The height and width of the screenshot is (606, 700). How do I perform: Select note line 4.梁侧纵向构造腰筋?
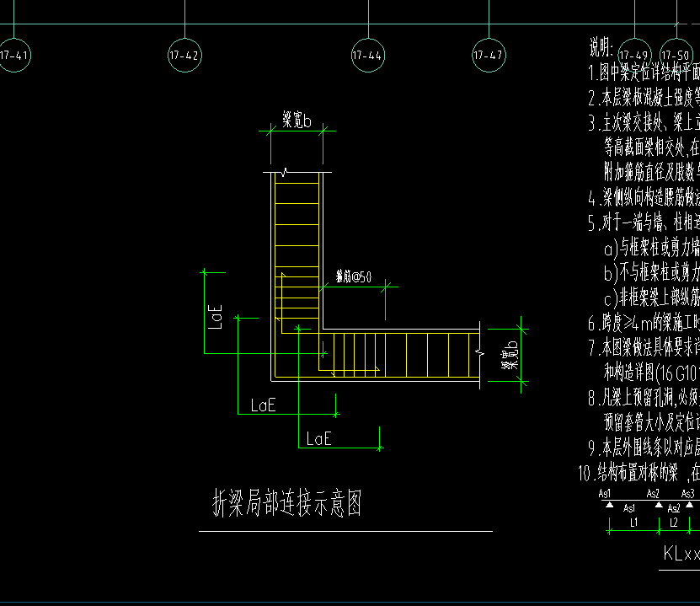[644, 197]
